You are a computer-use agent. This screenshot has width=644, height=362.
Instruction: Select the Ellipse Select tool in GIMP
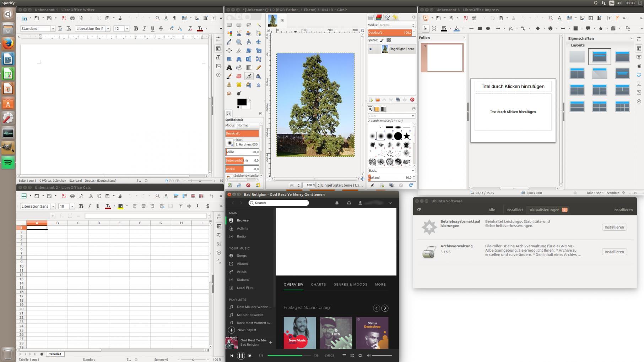[x=239, y=25]
